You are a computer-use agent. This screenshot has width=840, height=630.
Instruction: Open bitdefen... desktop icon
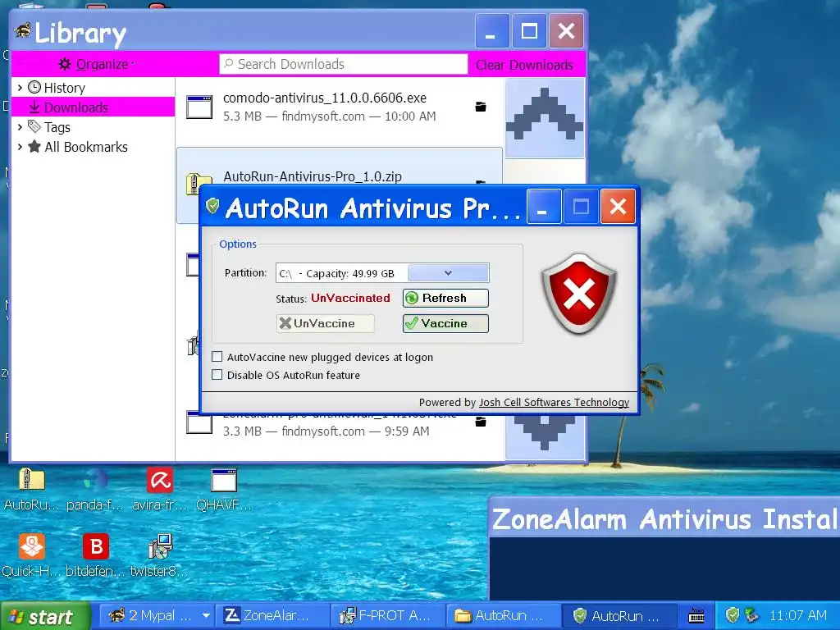point(95,555)
